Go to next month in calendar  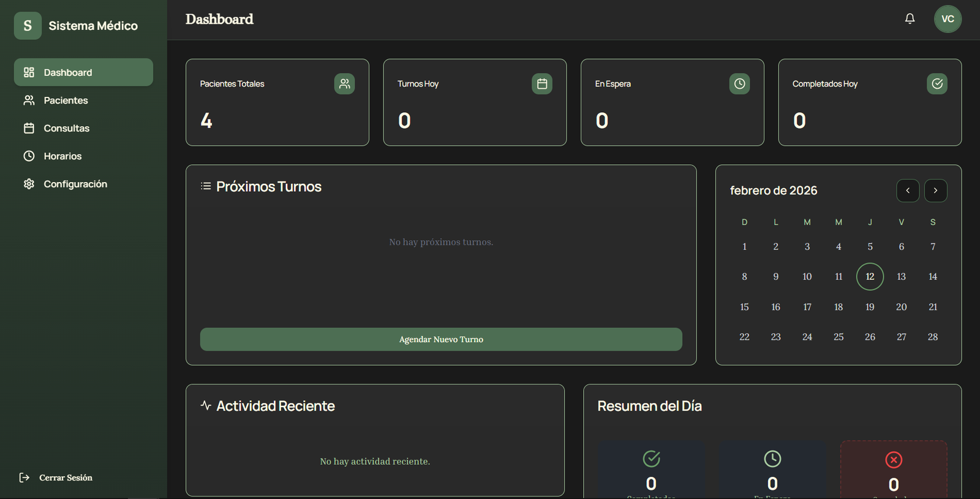click(935, 191)
